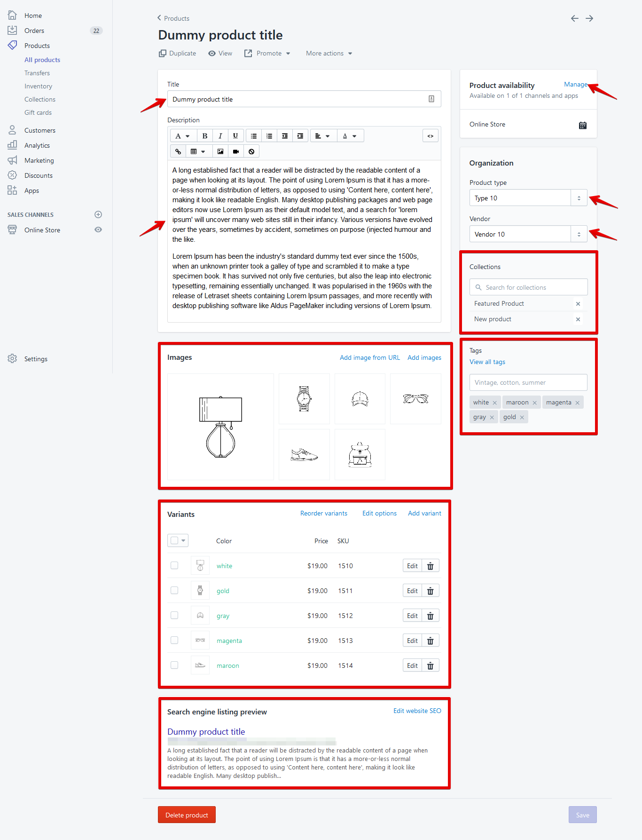642x840 pixels.
Task: Select the maroon variant checkbox
Action: pos(174,665)
